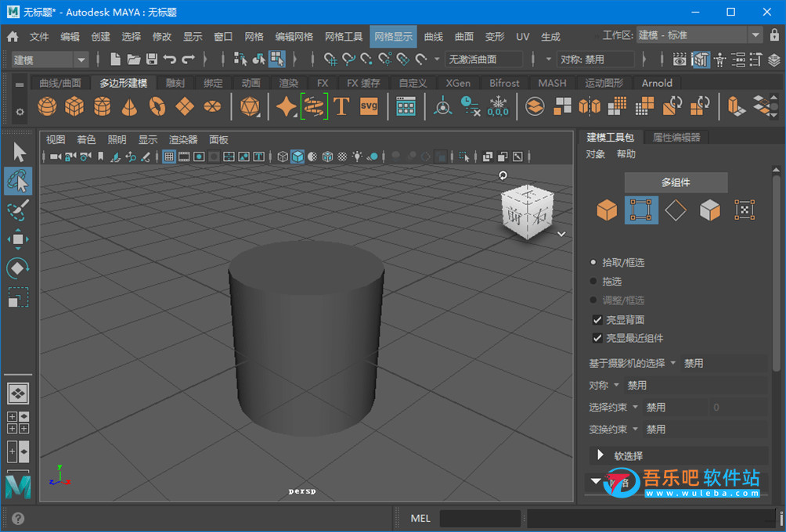Open the 编辑网格 menu

294,37
